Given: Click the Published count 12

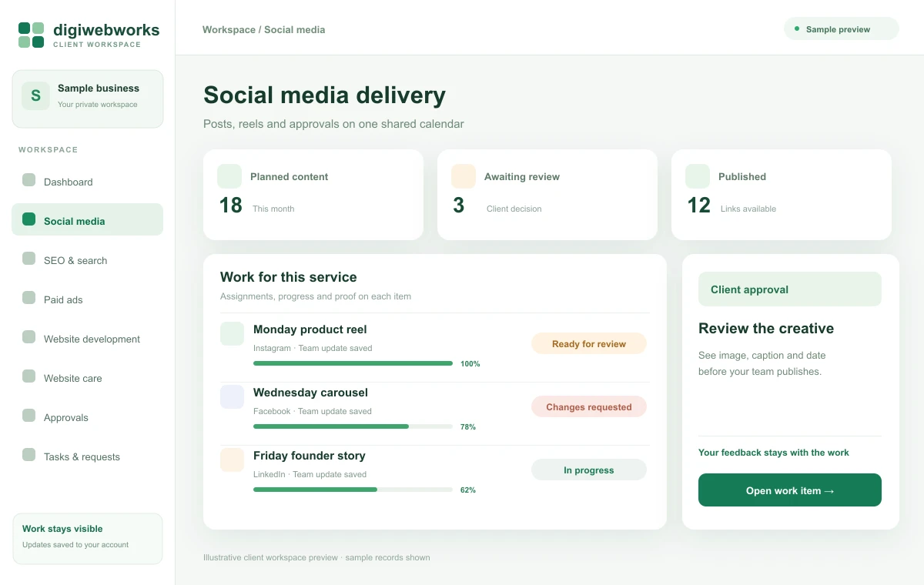Looking at the screenshot, I should (x=699, y=206).
